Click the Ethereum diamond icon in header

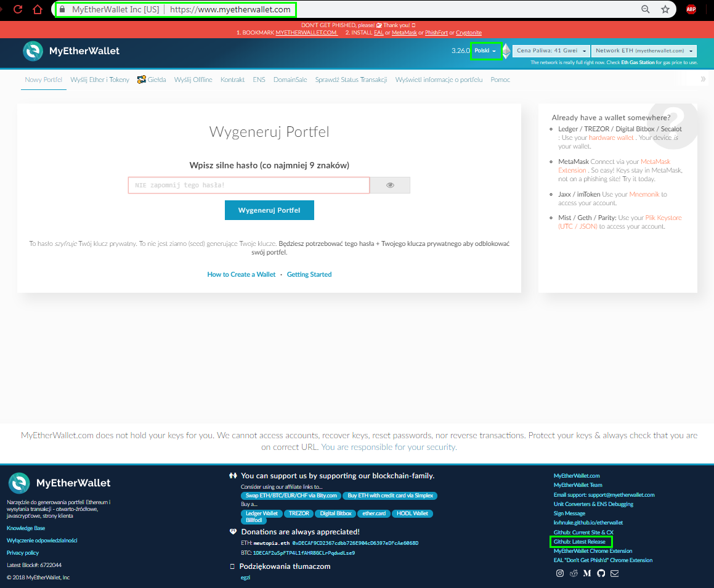click(x=506, y=51)
